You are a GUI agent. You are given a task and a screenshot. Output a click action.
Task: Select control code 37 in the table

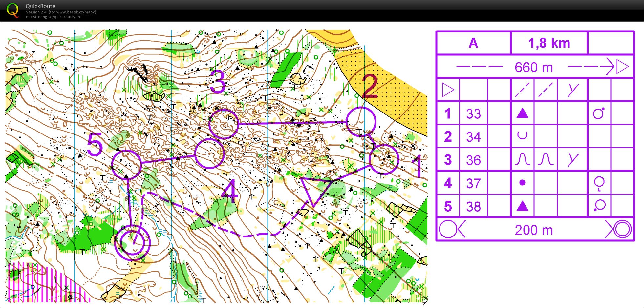click(473, 183)
